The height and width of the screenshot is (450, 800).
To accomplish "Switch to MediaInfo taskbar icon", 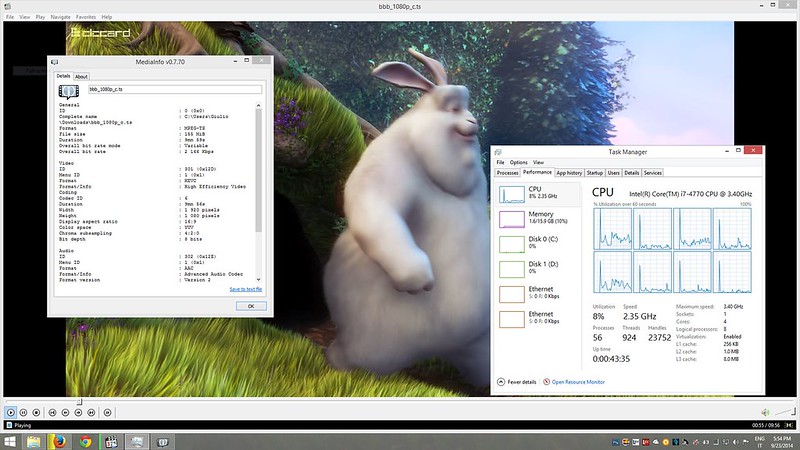I will click(x=163, y=442).
